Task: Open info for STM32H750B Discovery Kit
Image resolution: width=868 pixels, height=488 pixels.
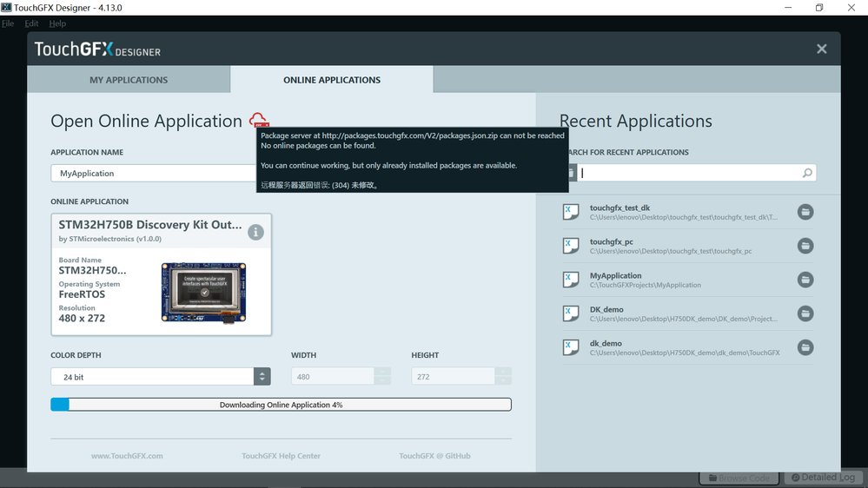Action: (255, 233)
